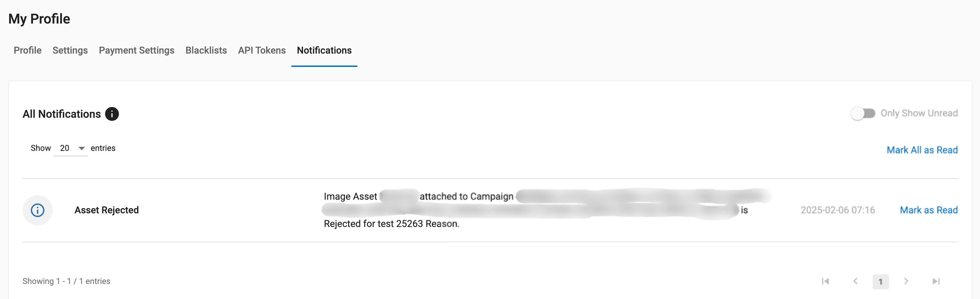Viewport: 980px width, 299px height.
Task: Click the rejected image asset message text
Action: click(x=392, y=224)
